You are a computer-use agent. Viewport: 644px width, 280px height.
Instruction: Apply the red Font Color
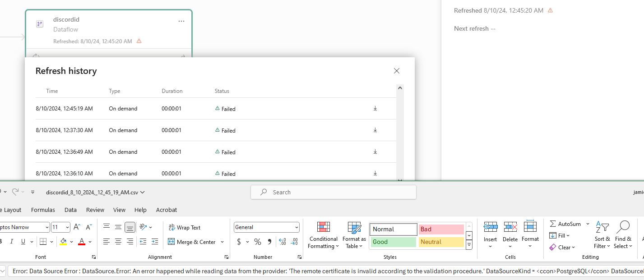click(82, 242)
